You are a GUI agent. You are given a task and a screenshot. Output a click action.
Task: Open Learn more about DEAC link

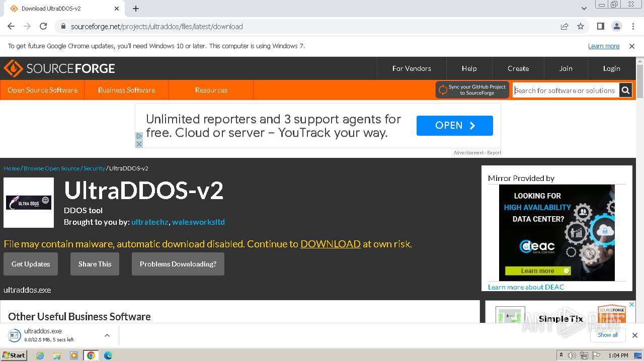click(526, 287)
